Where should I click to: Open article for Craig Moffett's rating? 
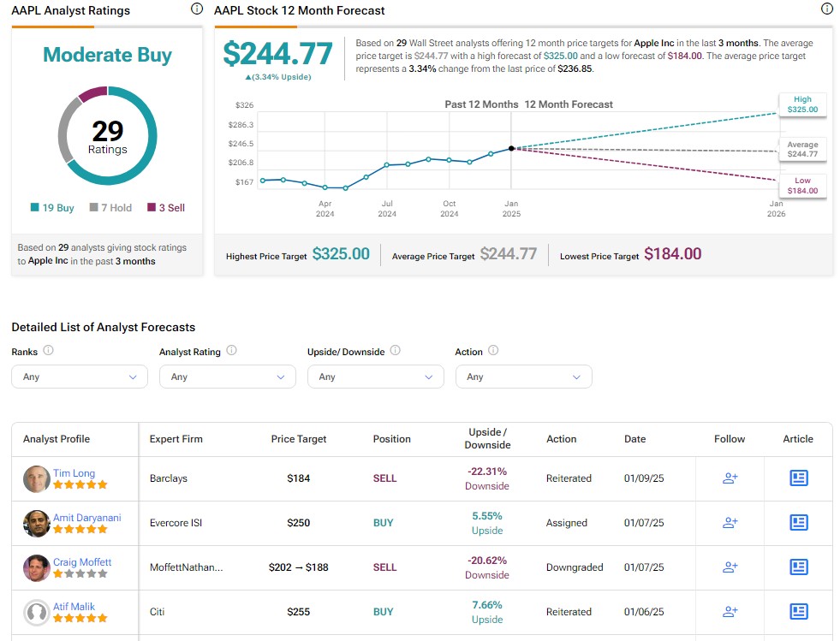pos(798,567)
